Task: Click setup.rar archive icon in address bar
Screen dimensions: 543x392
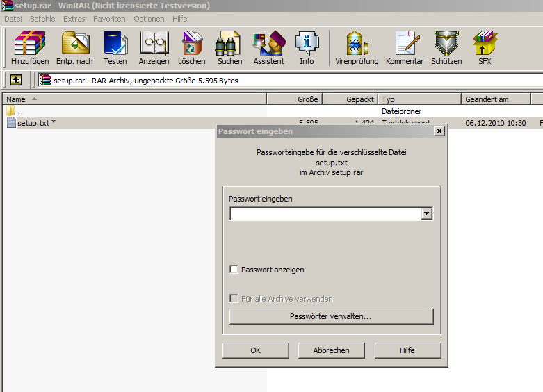Action: [44, 81]
